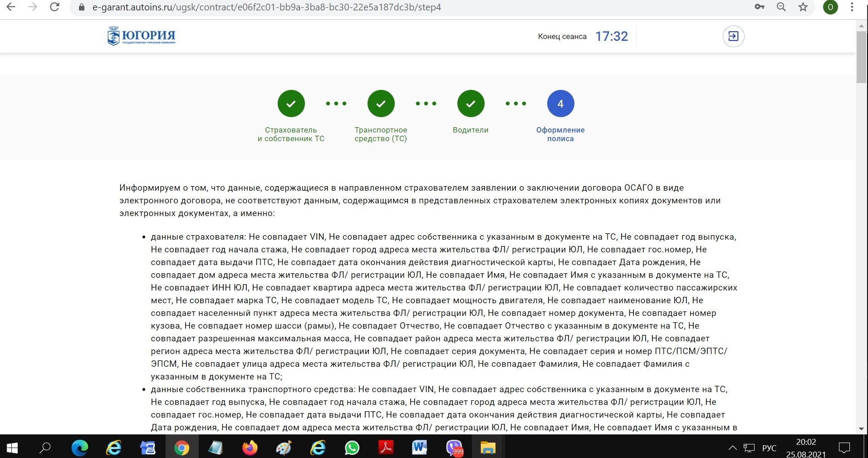Go to Транспортное средство (ТС) step
The width and height of the screenshot is (868, 458).
(381, 103)
